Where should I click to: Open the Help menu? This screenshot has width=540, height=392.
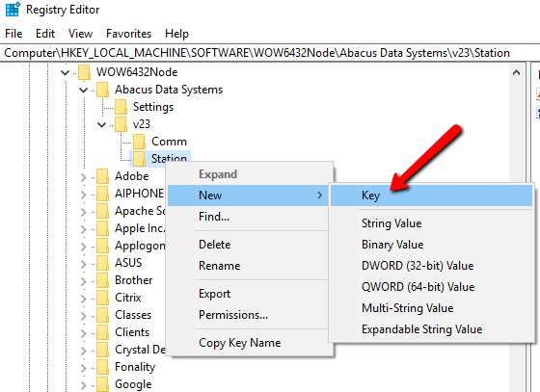[176, 34]
